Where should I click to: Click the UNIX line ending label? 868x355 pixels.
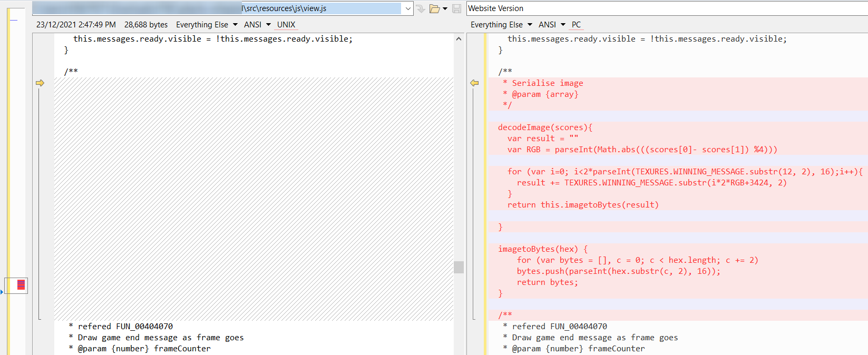[x=286, y=25]
